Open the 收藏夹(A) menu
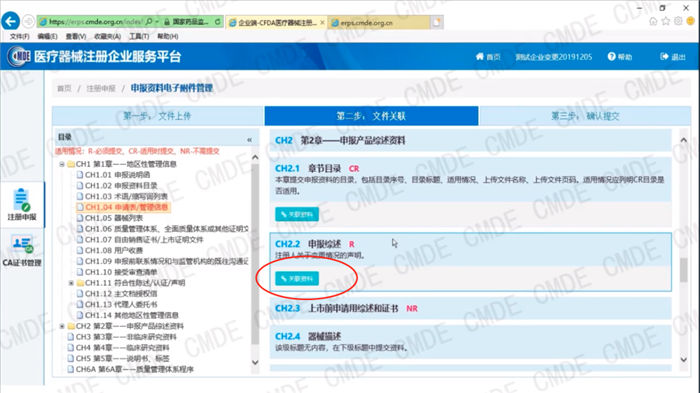Screen dimensions: 700x393 pos(107,36)
